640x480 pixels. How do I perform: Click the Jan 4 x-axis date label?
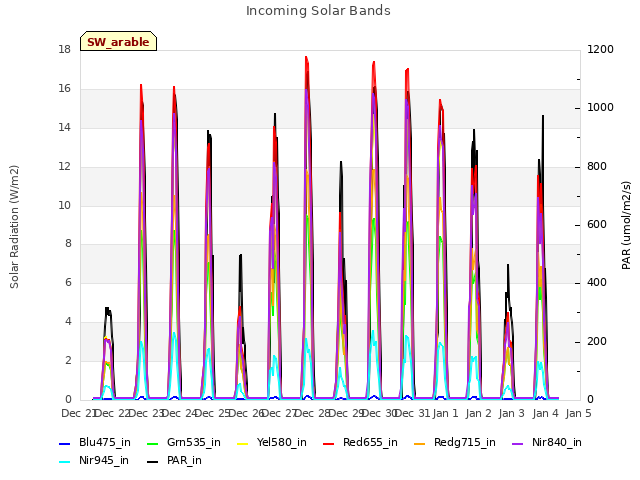click(545, 413)
